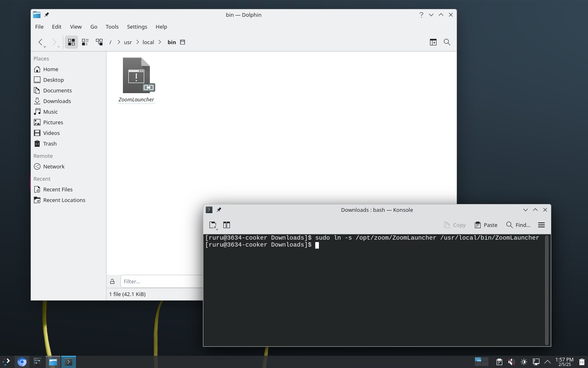Switch Dolphin to Icons view mode
The image size is (588, 368).
pos(71,42)
